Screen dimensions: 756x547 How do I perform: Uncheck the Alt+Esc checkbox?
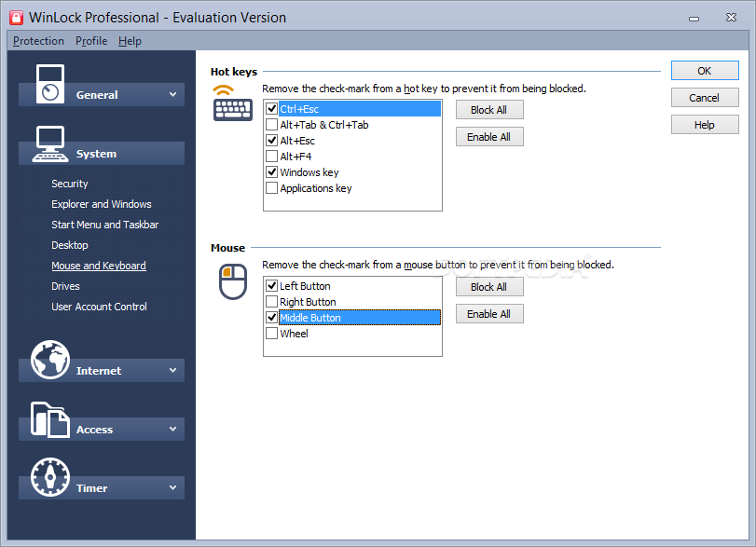[x=272, y=141]
